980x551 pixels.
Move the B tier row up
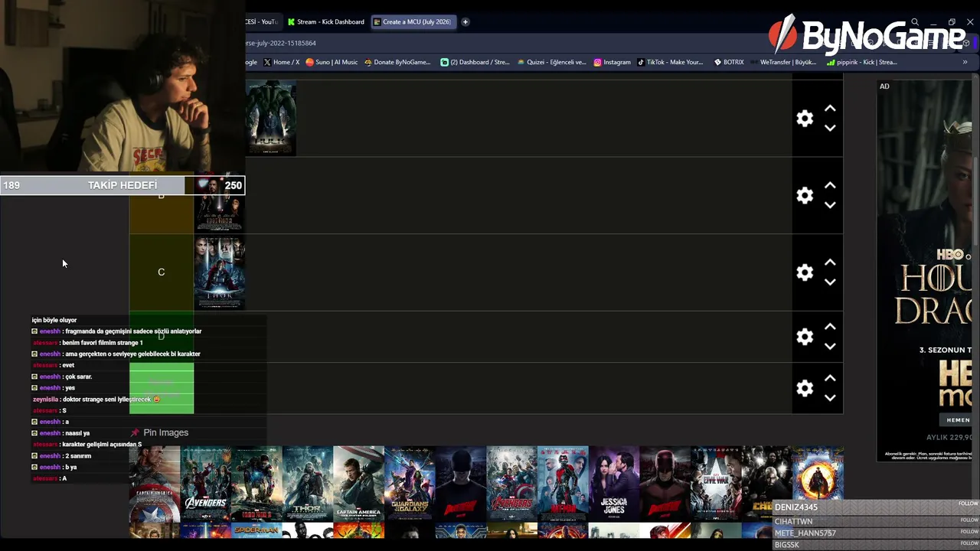point(830,186)
